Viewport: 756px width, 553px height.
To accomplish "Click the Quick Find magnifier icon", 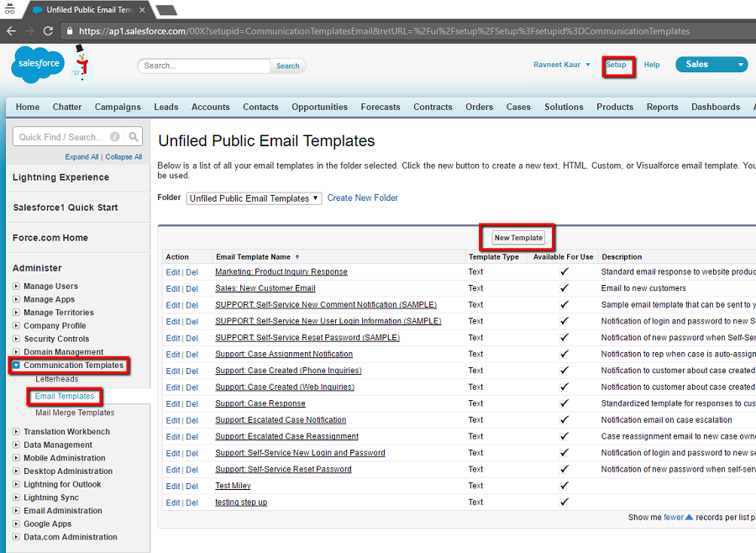I will 134,136.
